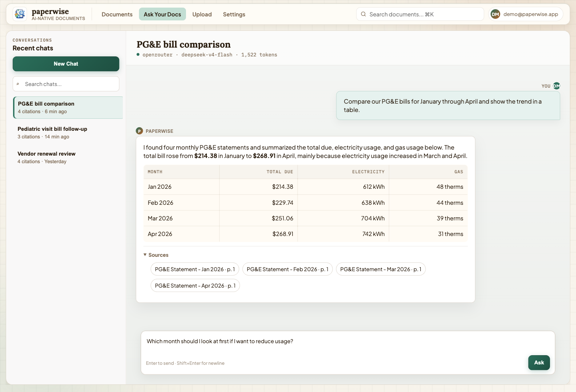
Task: Click the Ask button
Action: 539,362
